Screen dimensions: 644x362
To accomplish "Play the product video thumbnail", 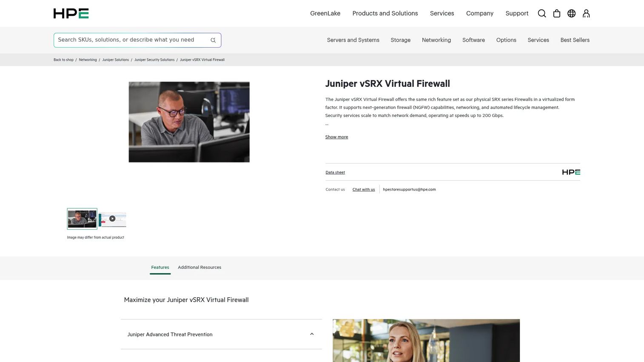I will tap(112, 219).
